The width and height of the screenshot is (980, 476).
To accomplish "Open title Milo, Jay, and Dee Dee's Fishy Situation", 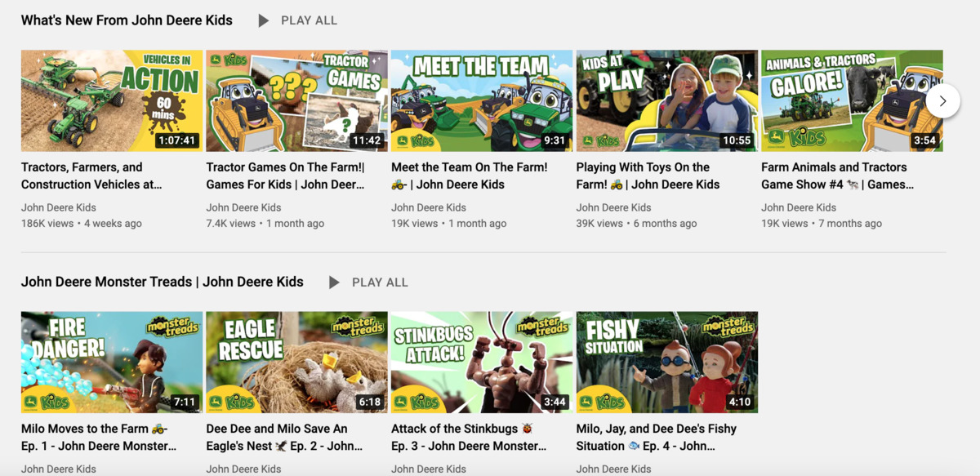I will coord(657,438).
